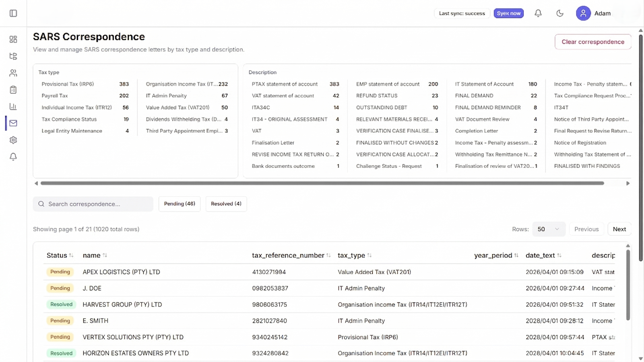Click the notification bell in top header

coord(538,13)
